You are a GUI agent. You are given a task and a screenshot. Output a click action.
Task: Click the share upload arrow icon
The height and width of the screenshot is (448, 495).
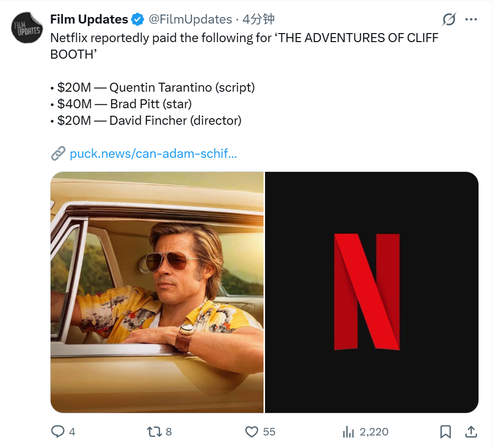pos(471,431)
